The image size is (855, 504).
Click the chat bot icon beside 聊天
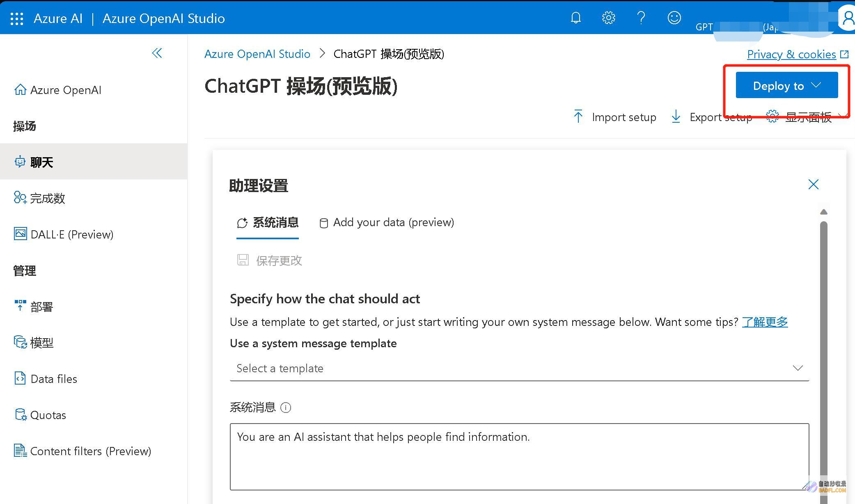pos(20,162)
